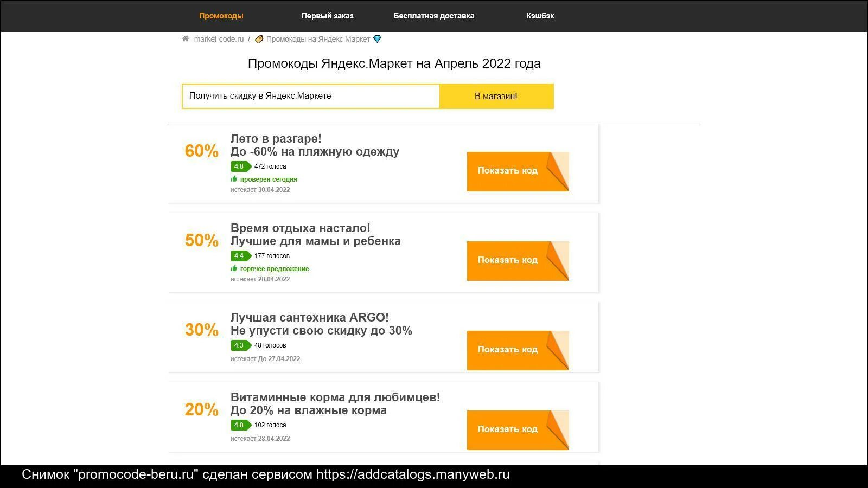
Task: Click the coupon tag icon in breadcrumb
Action: [259, 39]
